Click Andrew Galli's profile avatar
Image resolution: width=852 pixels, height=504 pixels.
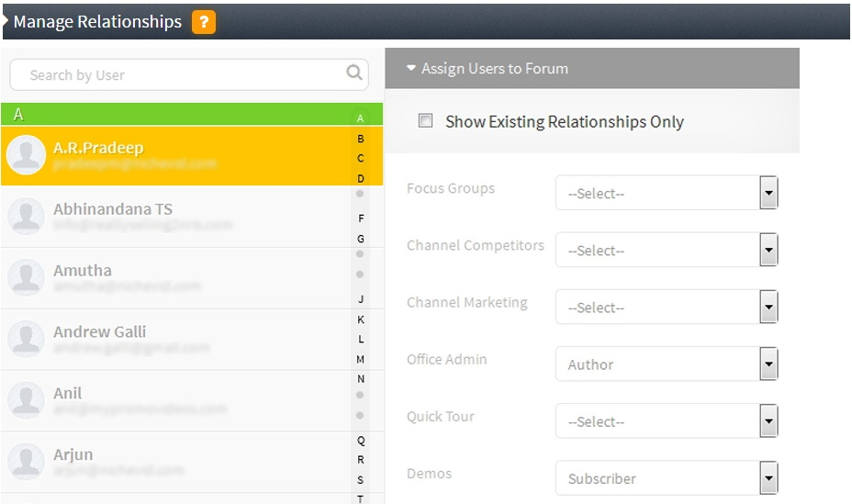[26, 339]
